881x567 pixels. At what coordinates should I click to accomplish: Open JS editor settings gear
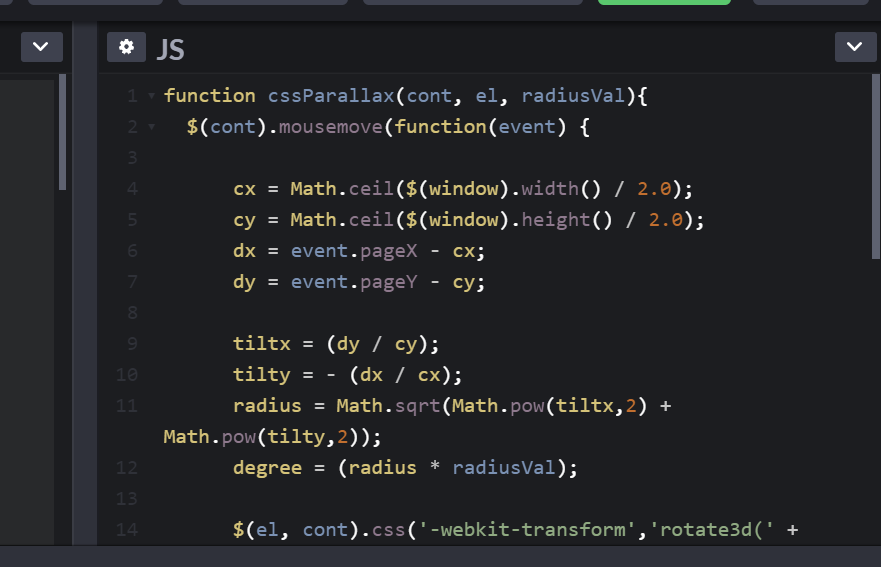coord(126,47)
